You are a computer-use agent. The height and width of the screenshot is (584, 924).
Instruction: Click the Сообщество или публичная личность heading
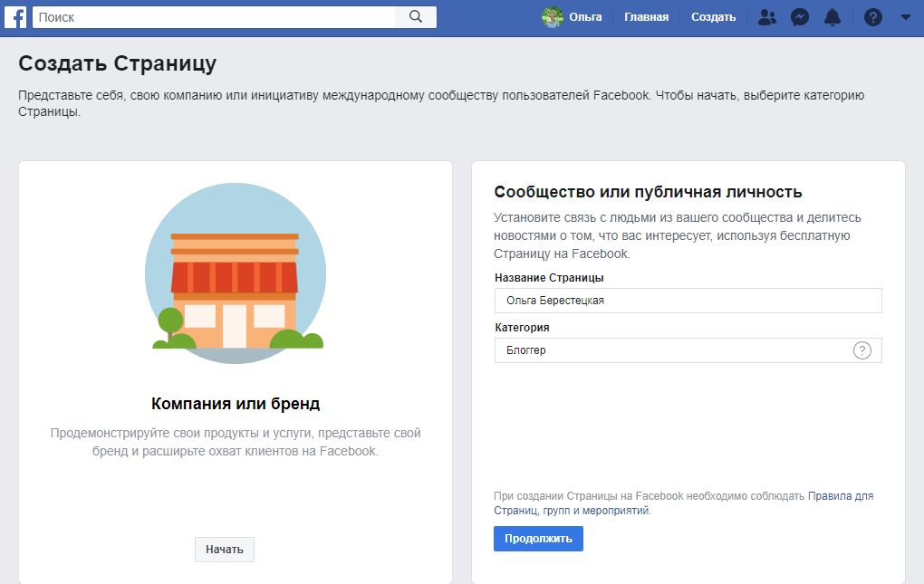coord(649,192)
